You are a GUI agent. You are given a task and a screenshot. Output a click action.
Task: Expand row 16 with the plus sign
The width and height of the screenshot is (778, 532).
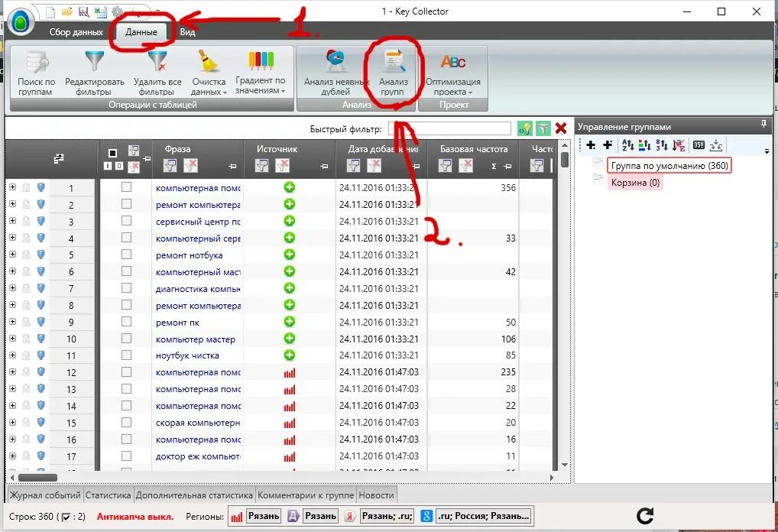[12, 439]
